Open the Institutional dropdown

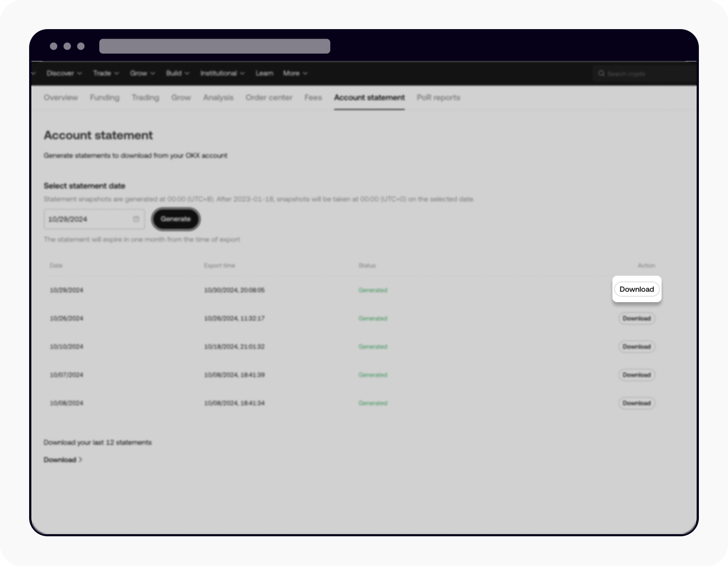pyautogui.click(x=222, y=73)
